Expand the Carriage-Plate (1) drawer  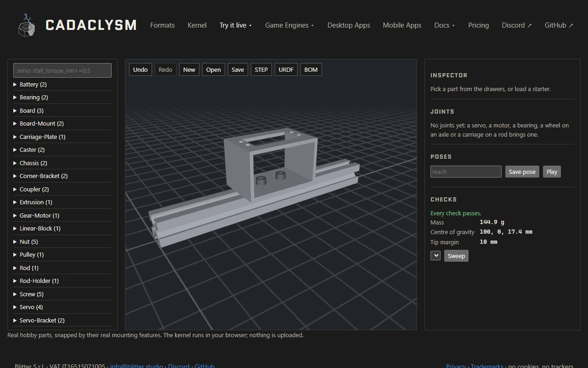coord(62,137)
